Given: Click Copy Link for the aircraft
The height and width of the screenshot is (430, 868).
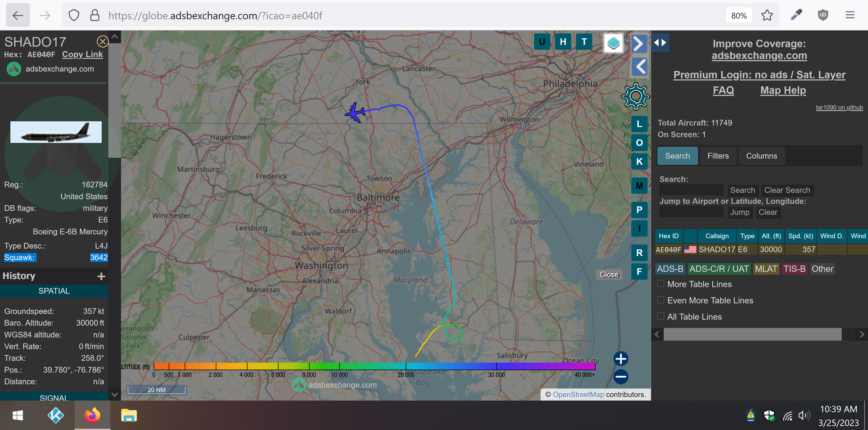Looking at the screenshot, I should coord(82,55).
